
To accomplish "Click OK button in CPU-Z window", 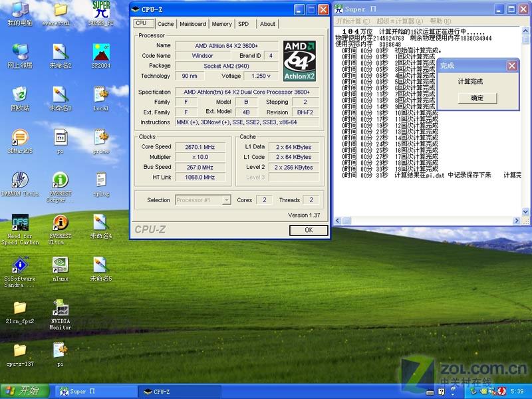I will tap(309, 230).
